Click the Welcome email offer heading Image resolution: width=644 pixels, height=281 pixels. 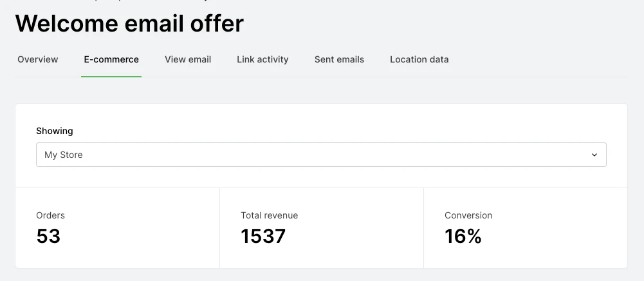point(129,24)
